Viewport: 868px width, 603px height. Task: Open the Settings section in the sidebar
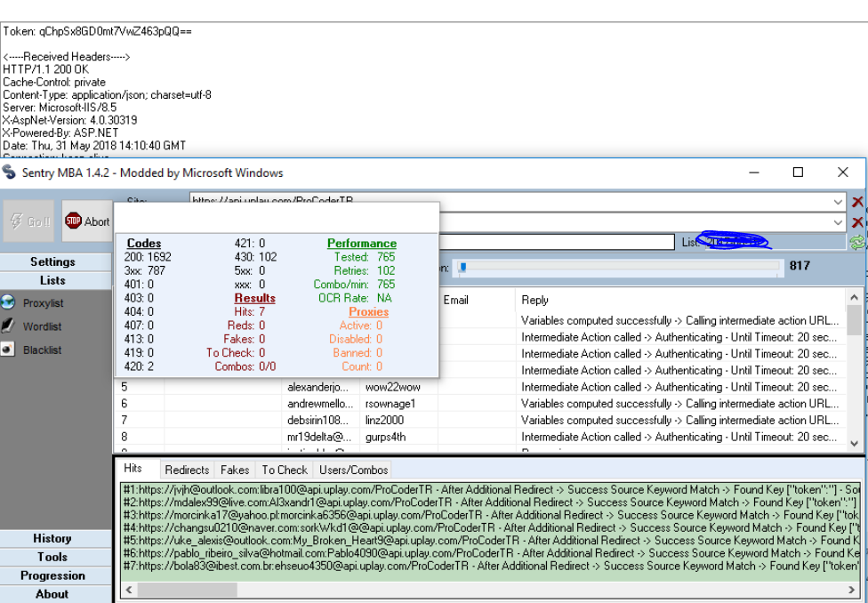pyautogui.click(x=53, y=261)
